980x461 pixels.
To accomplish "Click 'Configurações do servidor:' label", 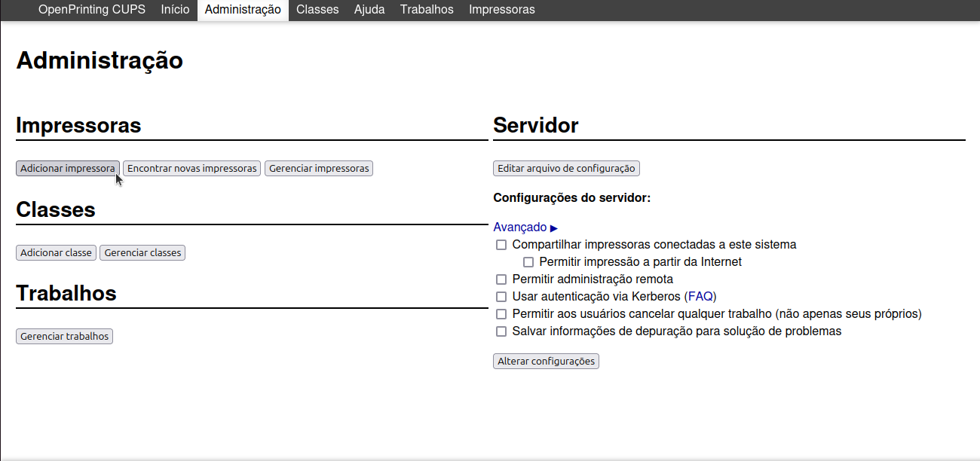I will (572, 198).
